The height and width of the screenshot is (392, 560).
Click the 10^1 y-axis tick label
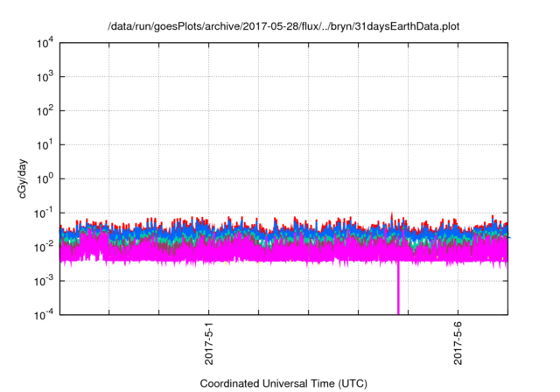tap(45, 144)
